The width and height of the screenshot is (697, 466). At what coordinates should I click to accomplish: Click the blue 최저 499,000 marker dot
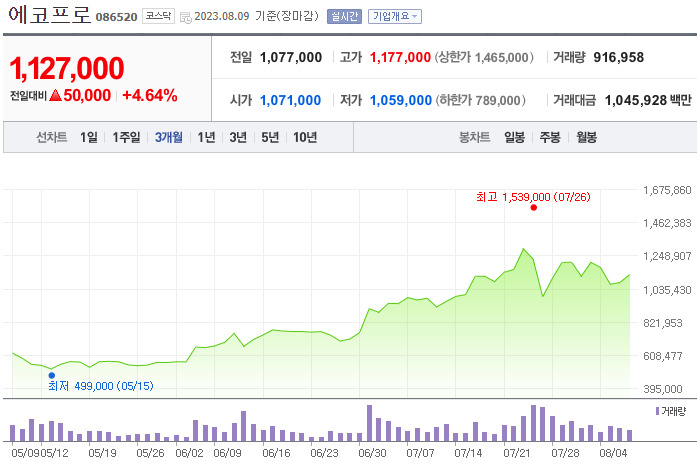coord(52,375)
